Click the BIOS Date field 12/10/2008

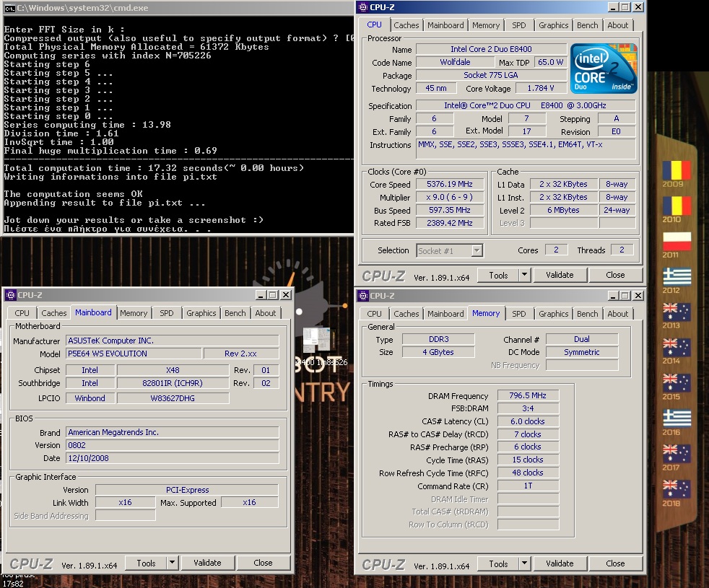point(173,458)
